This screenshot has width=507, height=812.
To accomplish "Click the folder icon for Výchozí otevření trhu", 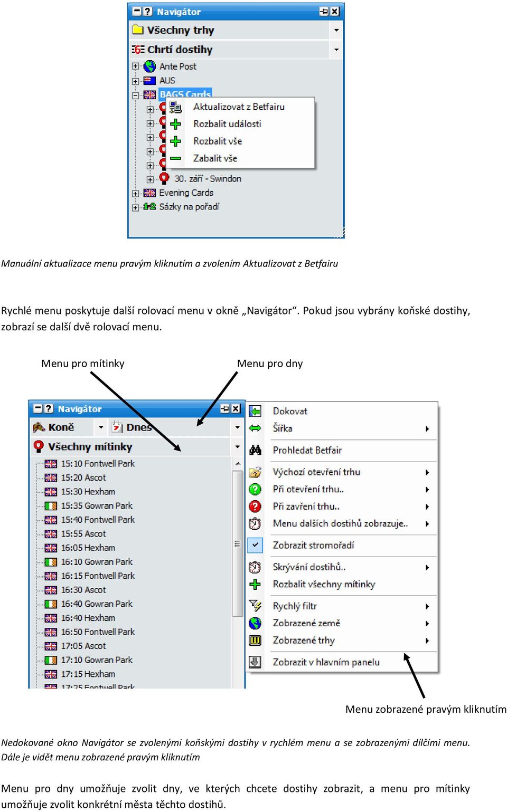I will 255,472.
